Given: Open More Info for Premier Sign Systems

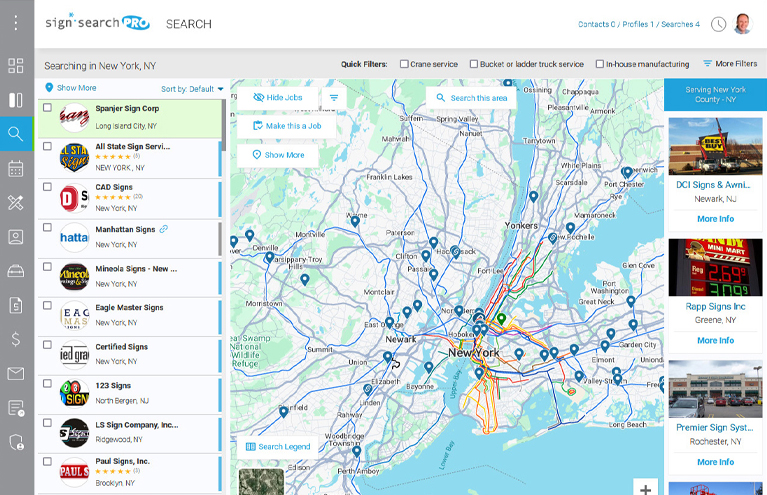Looking at the screenshot, I should (x=715, y=462).
